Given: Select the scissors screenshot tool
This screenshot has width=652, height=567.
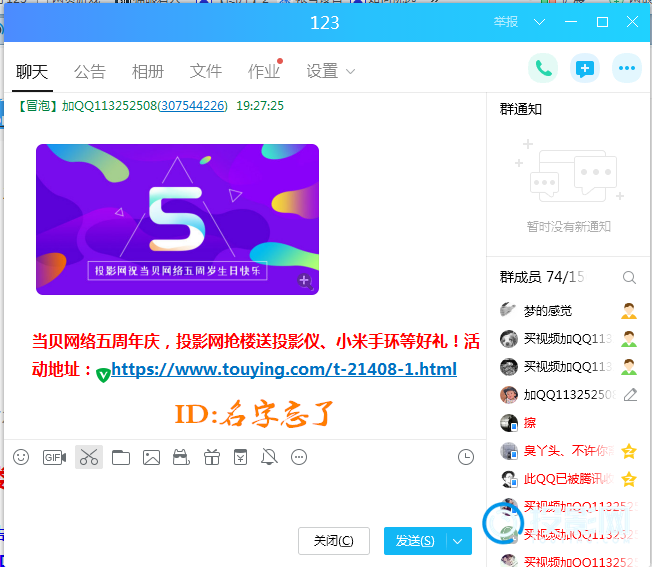Looking at the screenshot, I should [x=89, y=457].
